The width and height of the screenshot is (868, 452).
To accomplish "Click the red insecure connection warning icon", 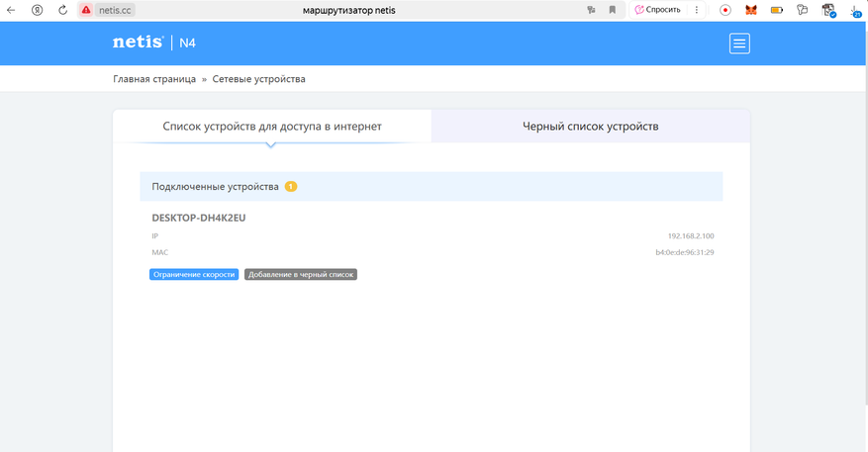I will click(86, 10).
